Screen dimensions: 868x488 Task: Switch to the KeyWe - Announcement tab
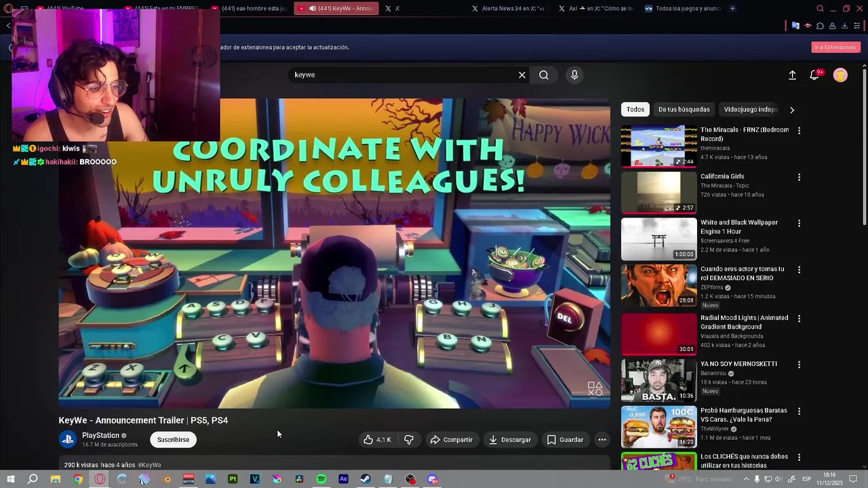pyautogui.click(x=337, y=9)
